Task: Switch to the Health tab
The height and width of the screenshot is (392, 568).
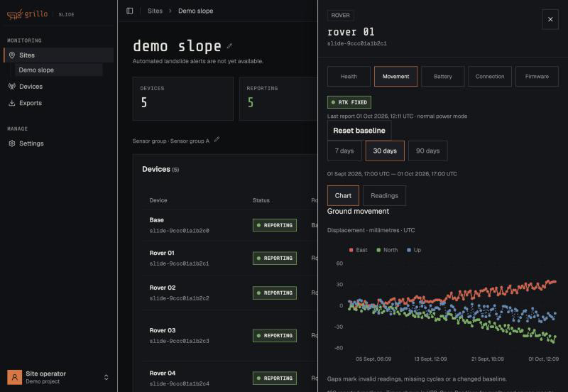Action: click(349, 77)
